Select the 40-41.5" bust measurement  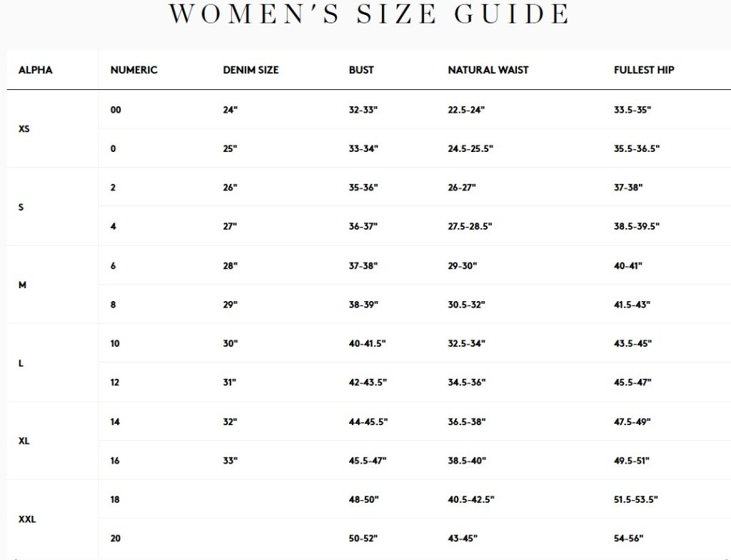click(x=367, y=344)
